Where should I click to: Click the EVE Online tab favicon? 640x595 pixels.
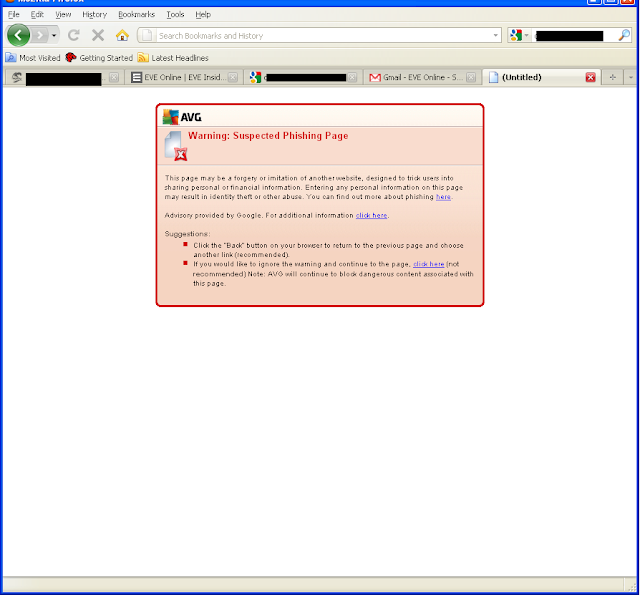137,77
